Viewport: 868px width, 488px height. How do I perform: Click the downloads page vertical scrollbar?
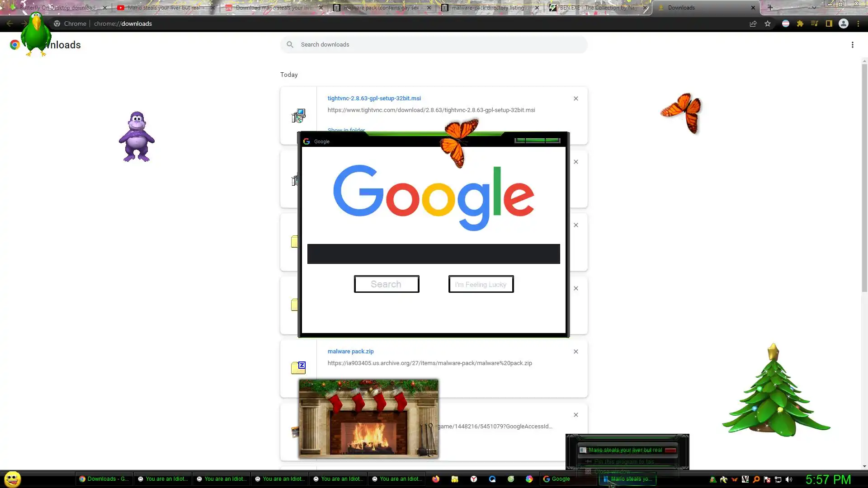click(x=864, y=181)
